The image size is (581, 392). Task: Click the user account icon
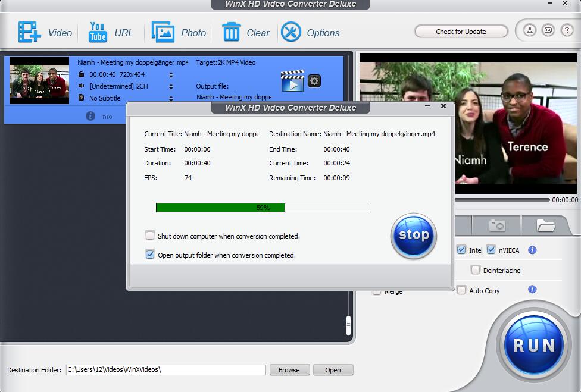[x=529, y=30]
